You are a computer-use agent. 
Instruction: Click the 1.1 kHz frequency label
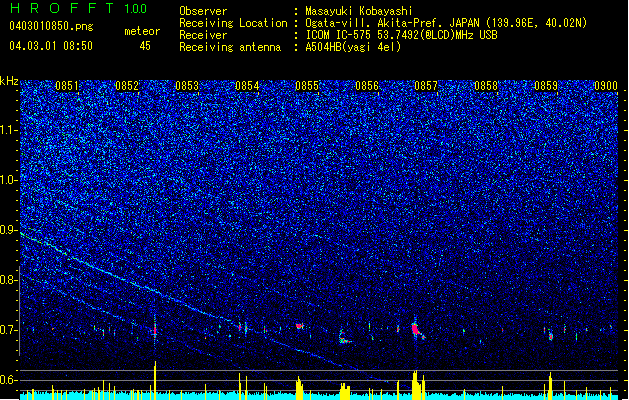click(x=9, y=130)
